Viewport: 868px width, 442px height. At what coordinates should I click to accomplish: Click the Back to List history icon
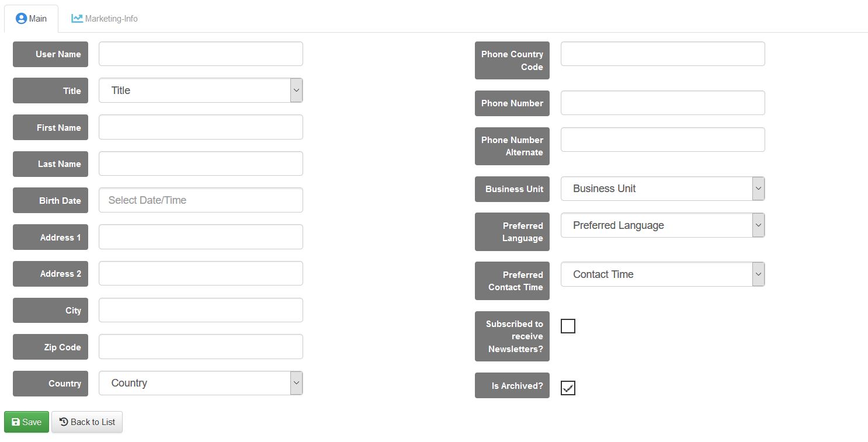pos(64,422)
